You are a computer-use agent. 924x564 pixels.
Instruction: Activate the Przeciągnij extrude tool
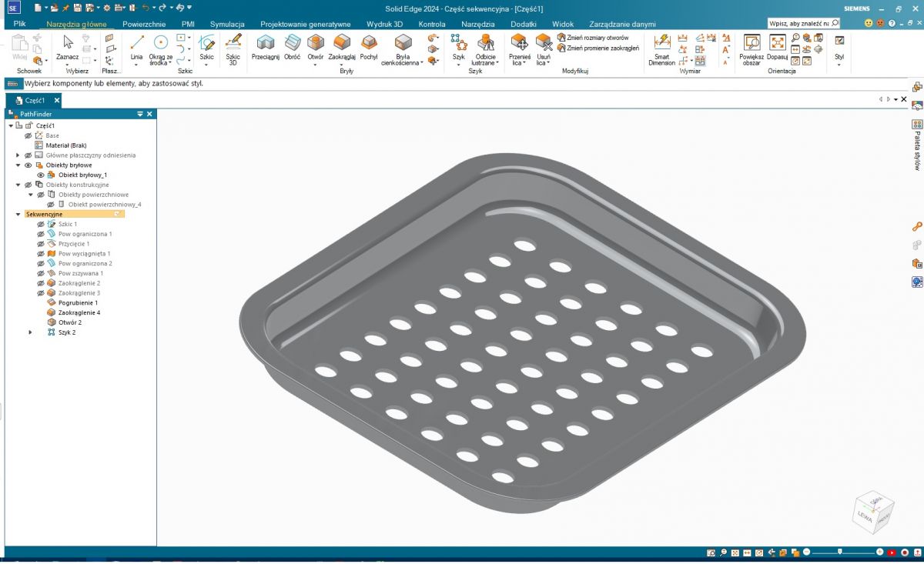[266, 46]
